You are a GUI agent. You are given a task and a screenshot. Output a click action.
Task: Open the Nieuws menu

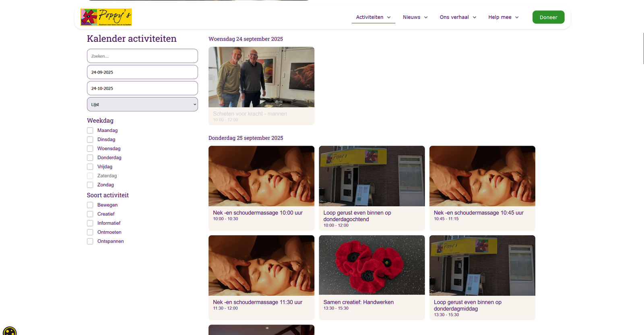tap(415, 17)
